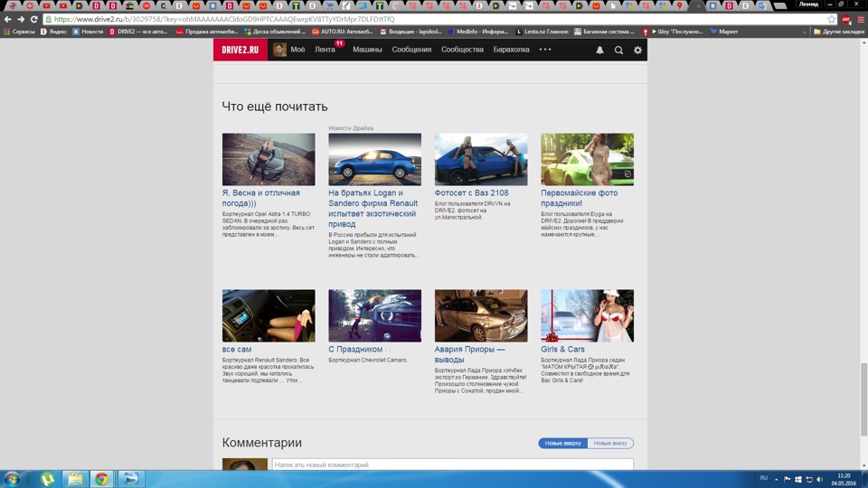The width and height of the screenshot is (868, 488).
Task: Open the Windows Start button
Action: (12, 479)
